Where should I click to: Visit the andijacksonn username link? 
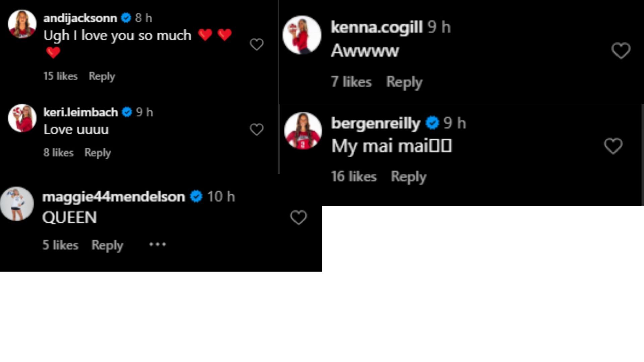pos(80,18)
